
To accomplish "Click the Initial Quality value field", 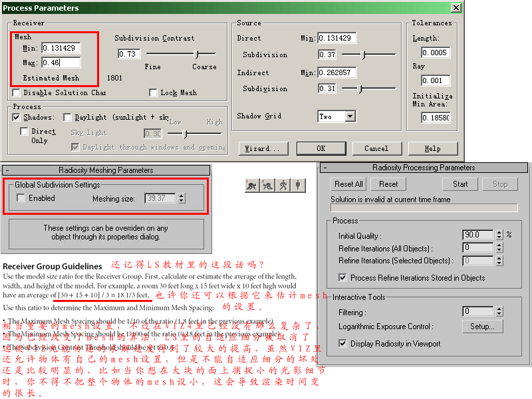I will point(477,235).
